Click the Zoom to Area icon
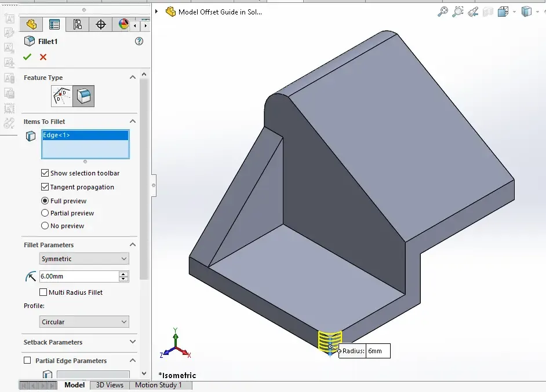546x392 pixels. pyautogui.click(x=458, y=12)
